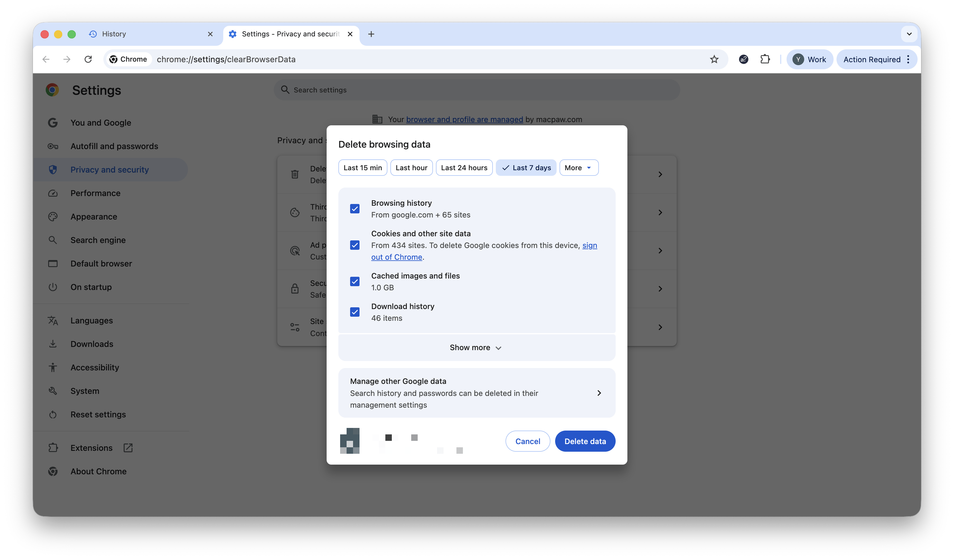The height and width of the screenshot is (560, 954).
Task: Expand the Show more section
Action: point(476,347)
